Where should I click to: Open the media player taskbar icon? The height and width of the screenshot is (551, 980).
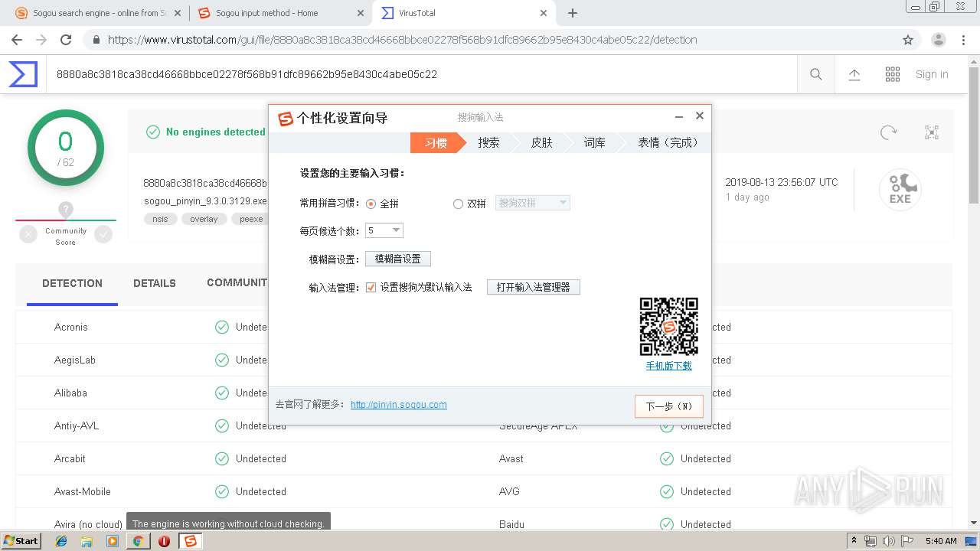click(x=113, y=541)
